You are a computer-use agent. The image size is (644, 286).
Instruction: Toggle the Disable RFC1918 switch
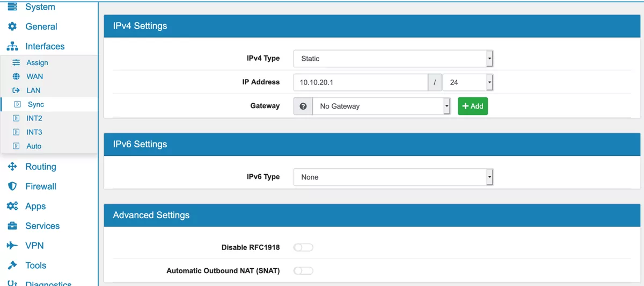coord(303,247)
